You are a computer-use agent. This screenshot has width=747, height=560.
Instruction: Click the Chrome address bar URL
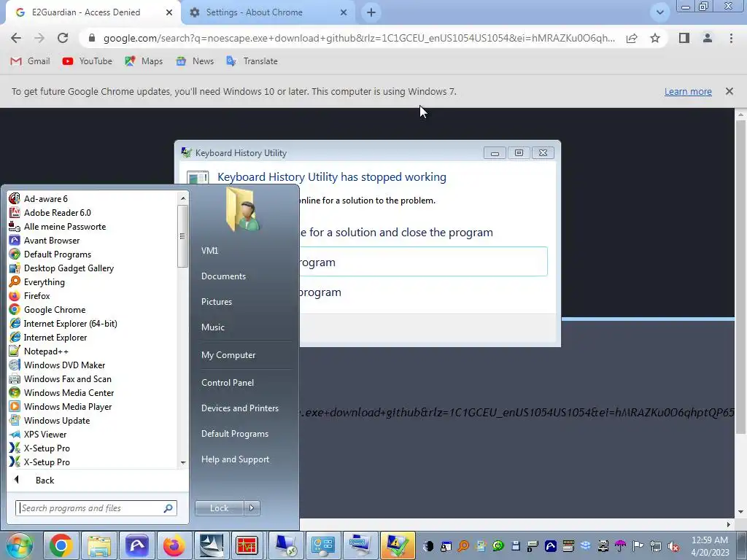[359, 38]
